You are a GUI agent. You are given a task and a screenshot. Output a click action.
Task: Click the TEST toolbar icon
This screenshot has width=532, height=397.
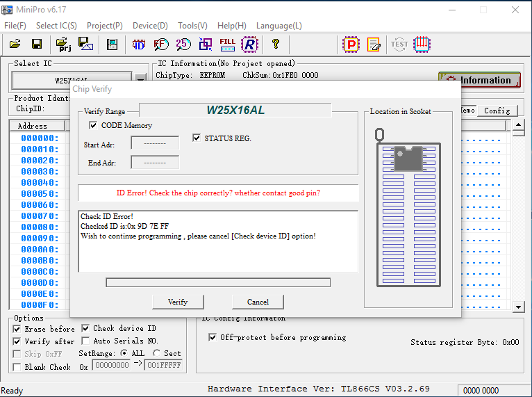(x=399, y=44)
